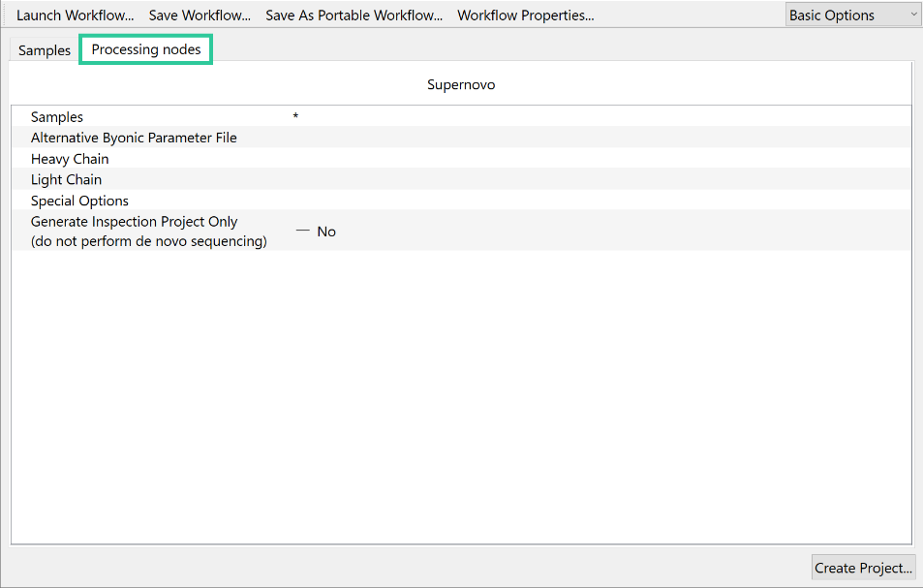Viewport: 923px width, 588px height.
Task: Select Alternative Byonic Parameter File row
Action: [461, 138]
